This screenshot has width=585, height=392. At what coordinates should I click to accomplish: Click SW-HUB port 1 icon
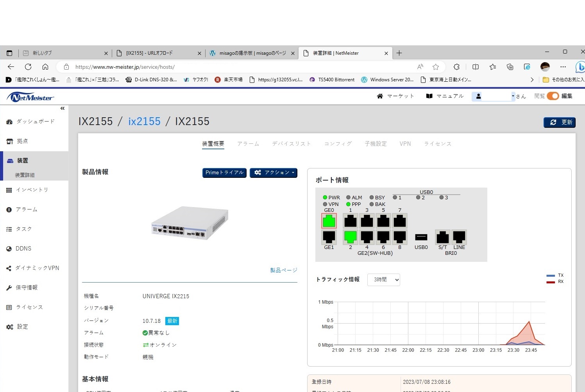click(x=351, y=221)
